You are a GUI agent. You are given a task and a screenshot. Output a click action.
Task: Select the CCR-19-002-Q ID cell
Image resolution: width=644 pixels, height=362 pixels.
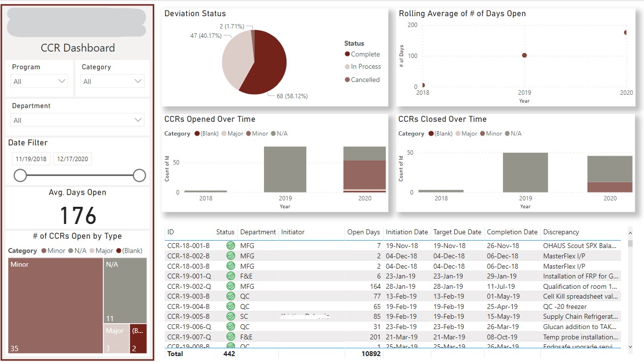pyautogui.click(x=189, y=286)
